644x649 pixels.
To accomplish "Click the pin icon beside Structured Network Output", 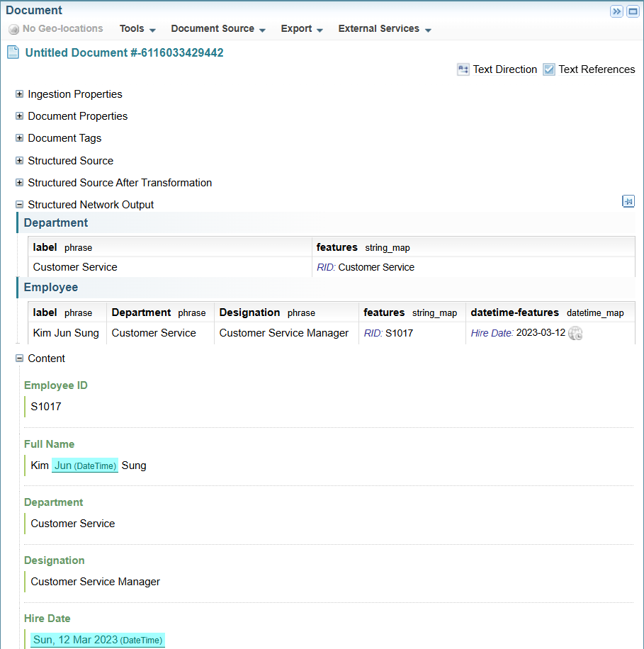I will [x=628, y=202].
